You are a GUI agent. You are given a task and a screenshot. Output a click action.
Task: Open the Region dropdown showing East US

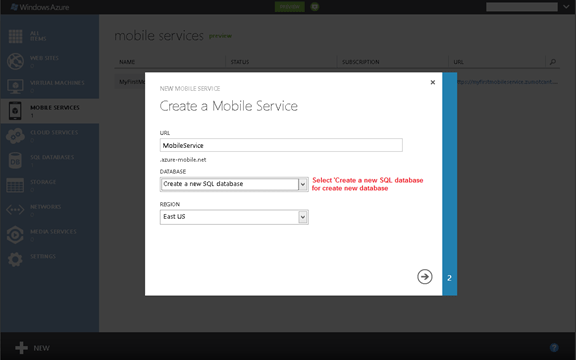234,217
